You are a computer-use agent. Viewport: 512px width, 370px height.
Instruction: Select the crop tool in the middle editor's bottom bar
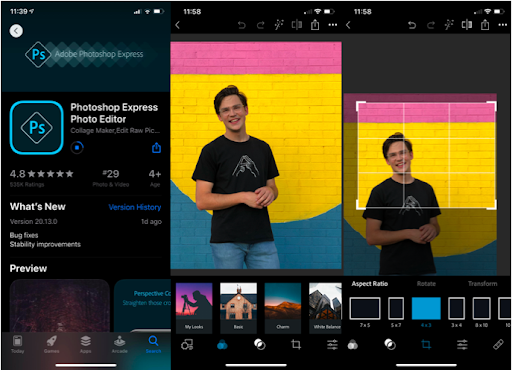[x=296, y=344]
